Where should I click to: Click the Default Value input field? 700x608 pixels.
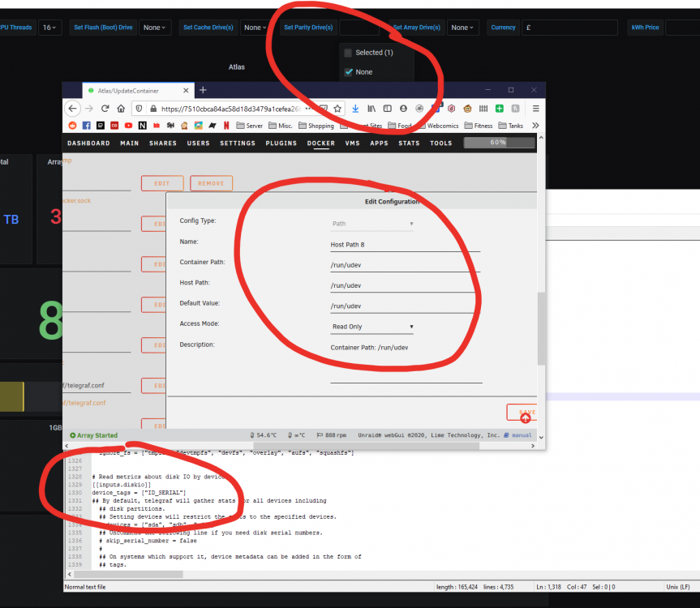point(406,306)
